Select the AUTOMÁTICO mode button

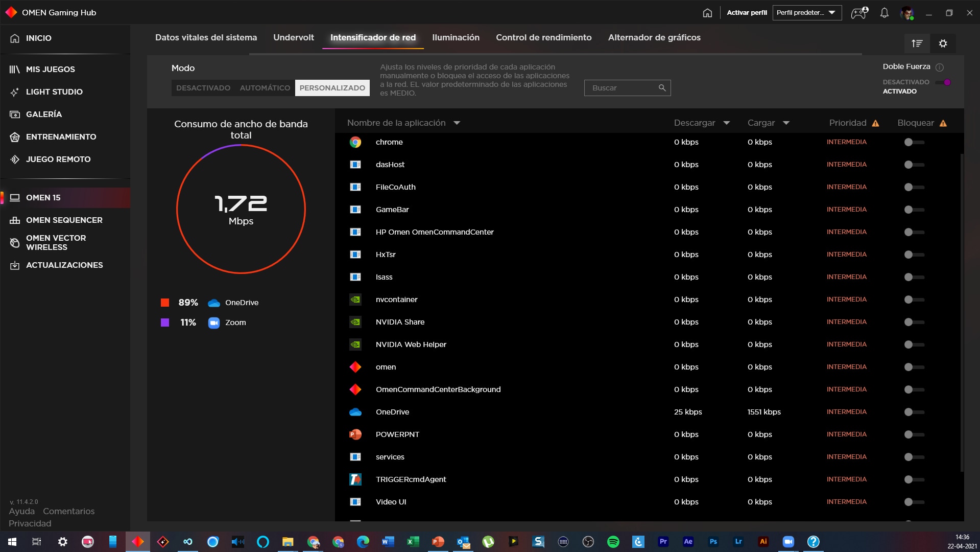point(265,88)
